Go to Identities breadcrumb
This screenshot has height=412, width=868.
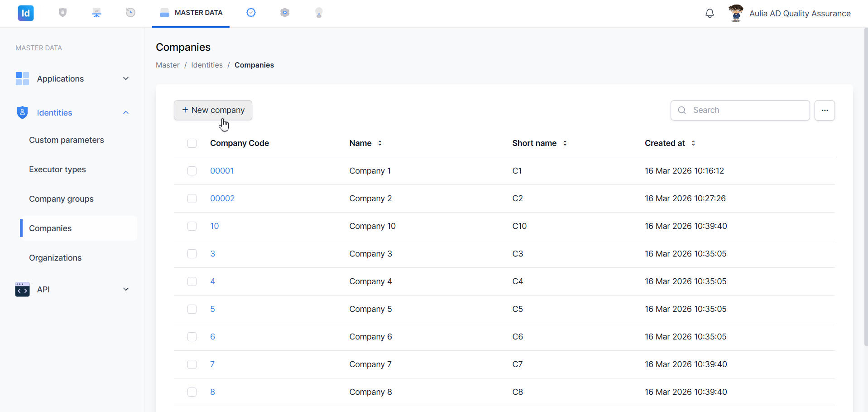click(x=207, y=65)
